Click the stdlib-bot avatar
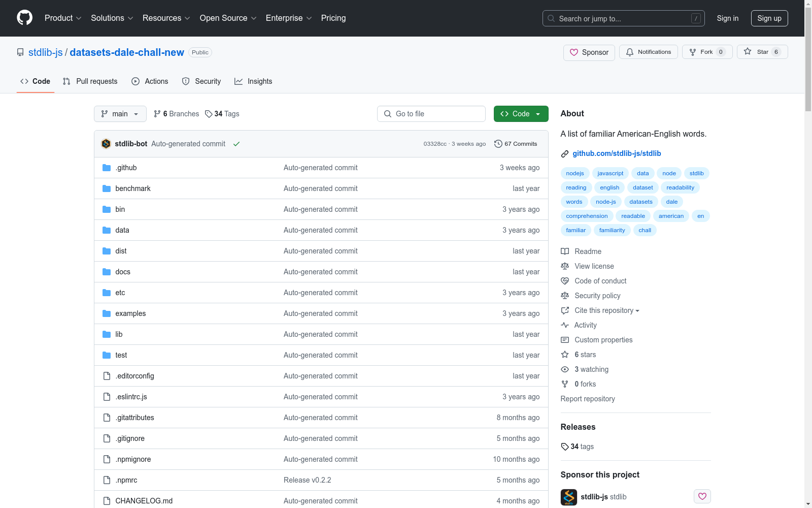812x508 pixels. [x=106, y=144]
